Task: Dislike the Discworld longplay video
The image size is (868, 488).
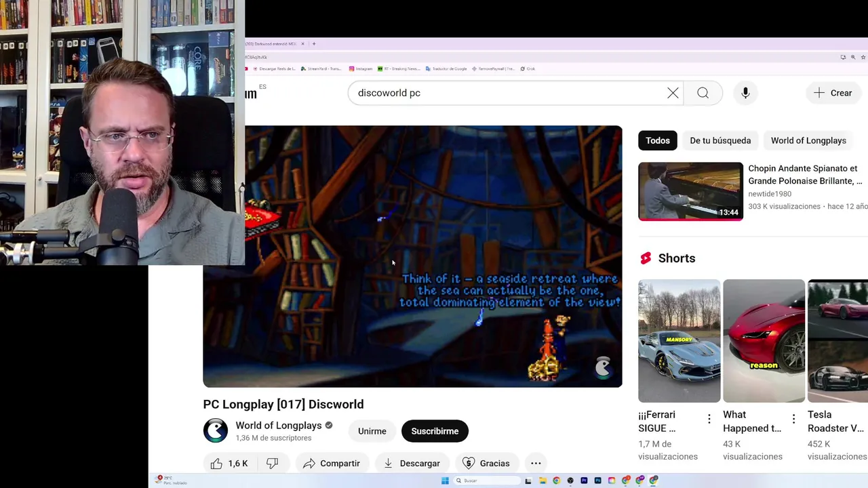Action: click(x=272, y=464)
